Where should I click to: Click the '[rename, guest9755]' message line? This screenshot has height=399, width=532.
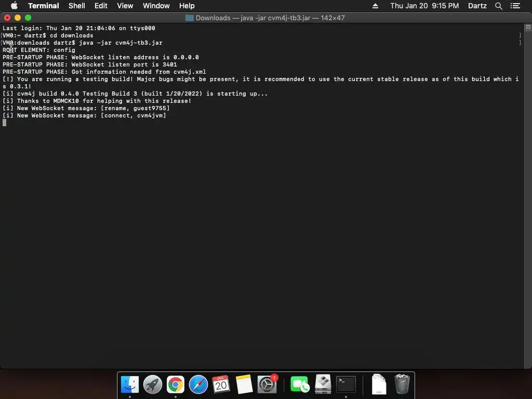tap(86, 108)
